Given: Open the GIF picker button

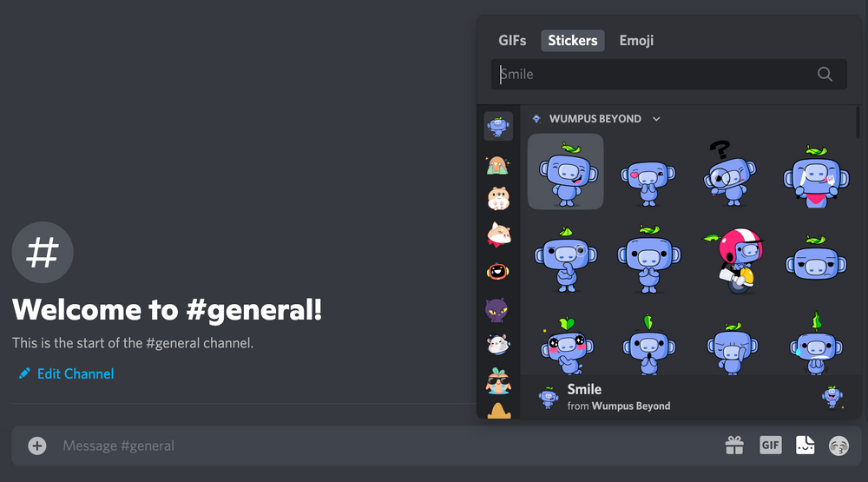Looking at the screenshot, I should coord(770,445).
